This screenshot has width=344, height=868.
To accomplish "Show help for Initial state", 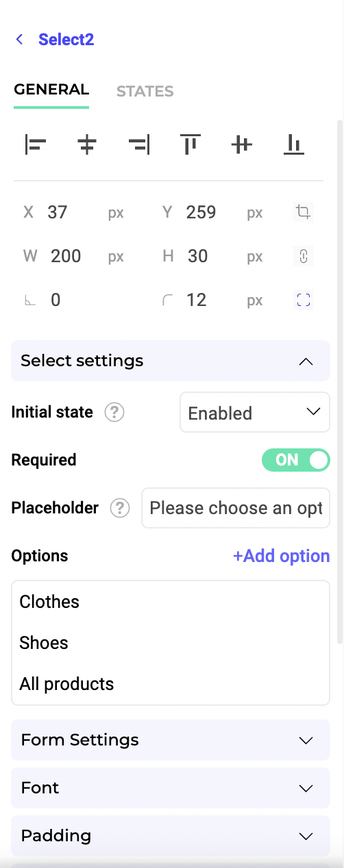I will coord(114,413).
